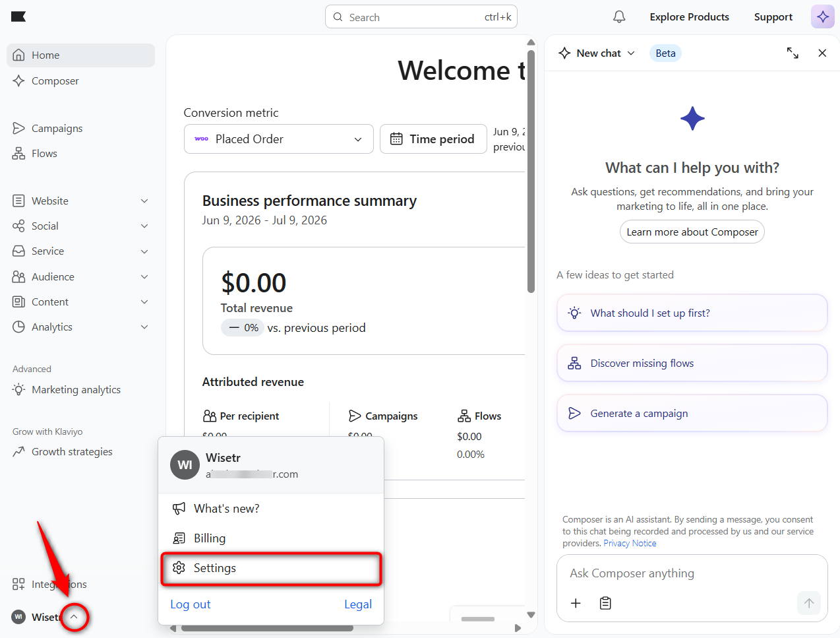The height and width of the screenshot is (638, 840).
Task: Click the Audience icon in the sidebar
Action: click(18, 277)
